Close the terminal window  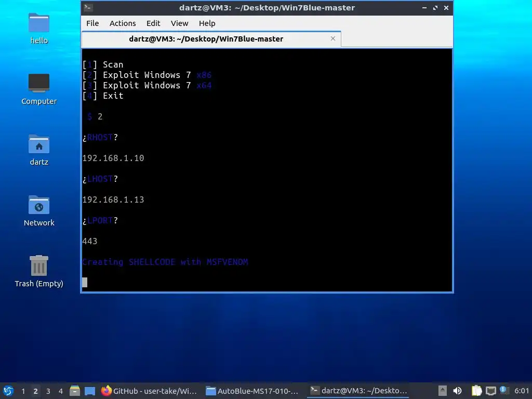pos(446,7)
